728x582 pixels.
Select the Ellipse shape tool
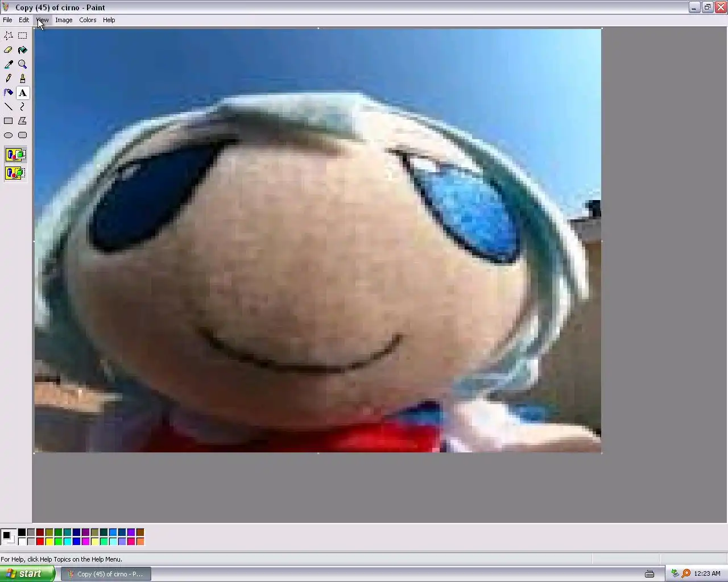coord(9,135)
